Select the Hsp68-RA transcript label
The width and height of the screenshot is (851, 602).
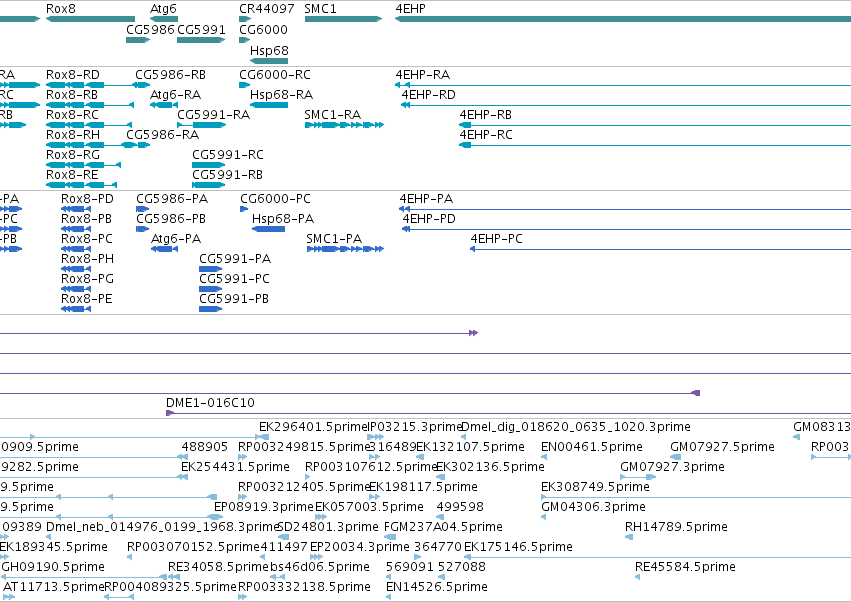[281, 94]
